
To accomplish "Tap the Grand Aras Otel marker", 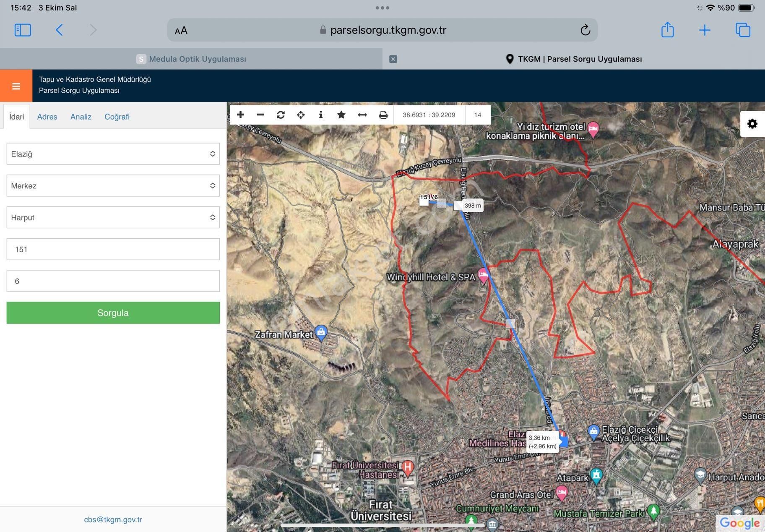I will [x=562, y=492].
